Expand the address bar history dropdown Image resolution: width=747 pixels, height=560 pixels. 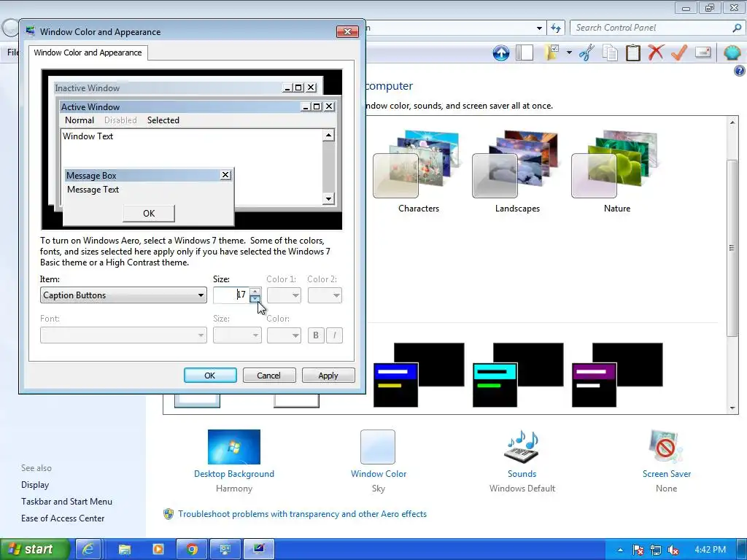(539, 28)
